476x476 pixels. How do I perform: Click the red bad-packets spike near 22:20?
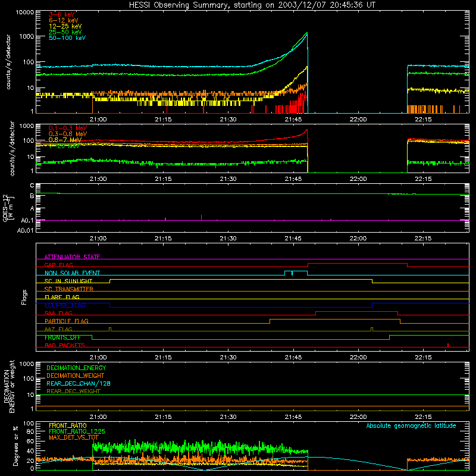point(448,345)
